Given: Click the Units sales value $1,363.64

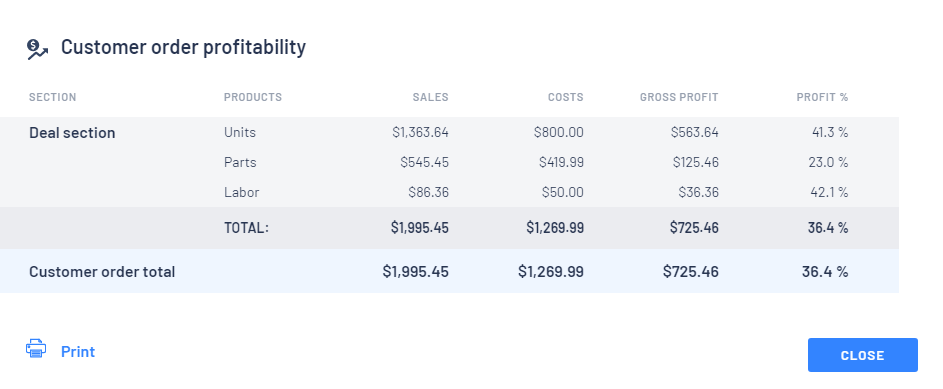Looking at the screenshot, I should pos(420,132).
